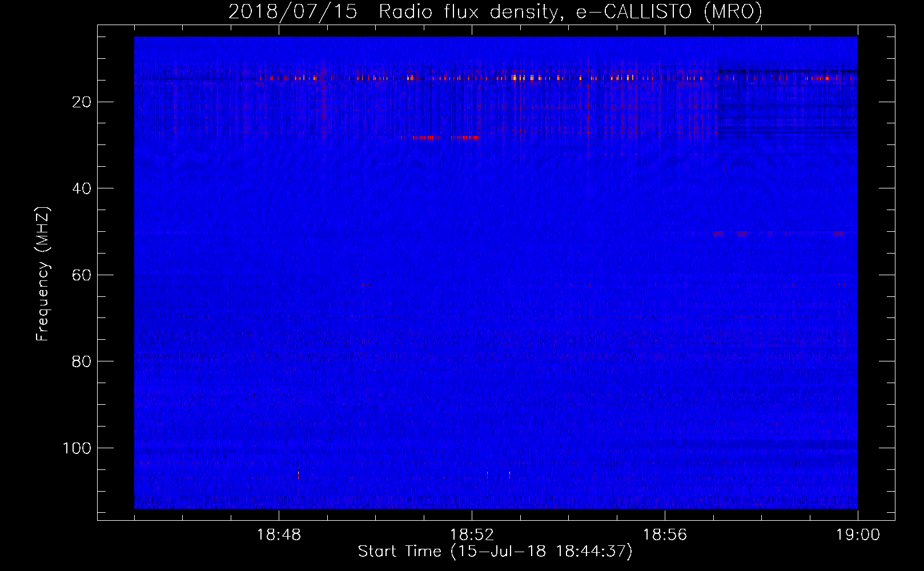Click the red emission streak near 28 MHz
This screenshot has width=924, height=571.
click(439, 138)
